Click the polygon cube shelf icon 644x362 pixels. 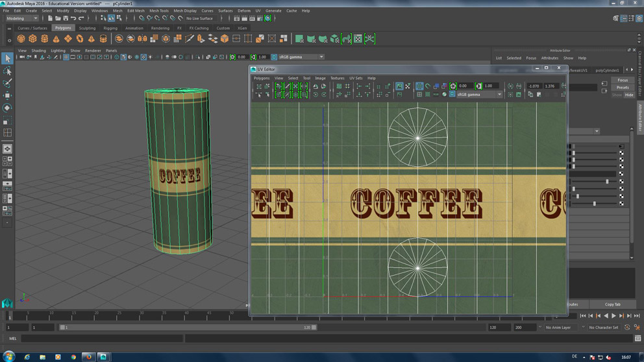[x=32, y=39]
